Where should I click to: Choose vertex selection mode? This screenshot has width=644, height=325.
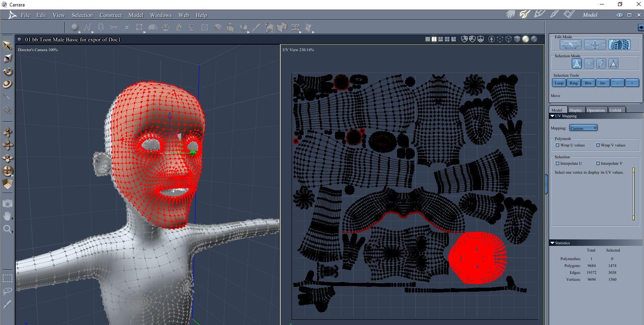point(589,63)
